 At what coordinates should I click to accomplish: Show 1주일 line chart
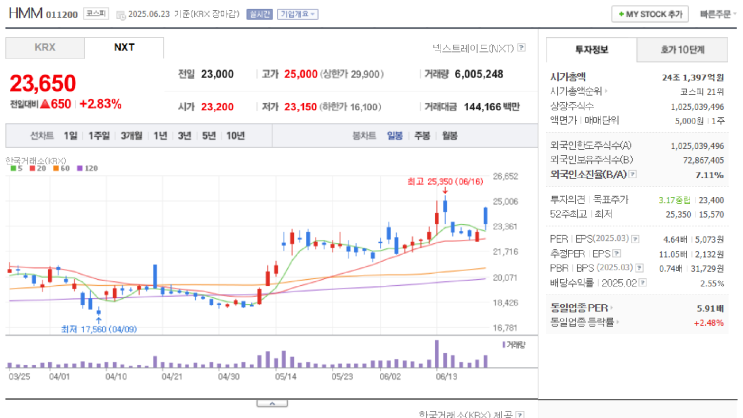(x=99, y=136)
